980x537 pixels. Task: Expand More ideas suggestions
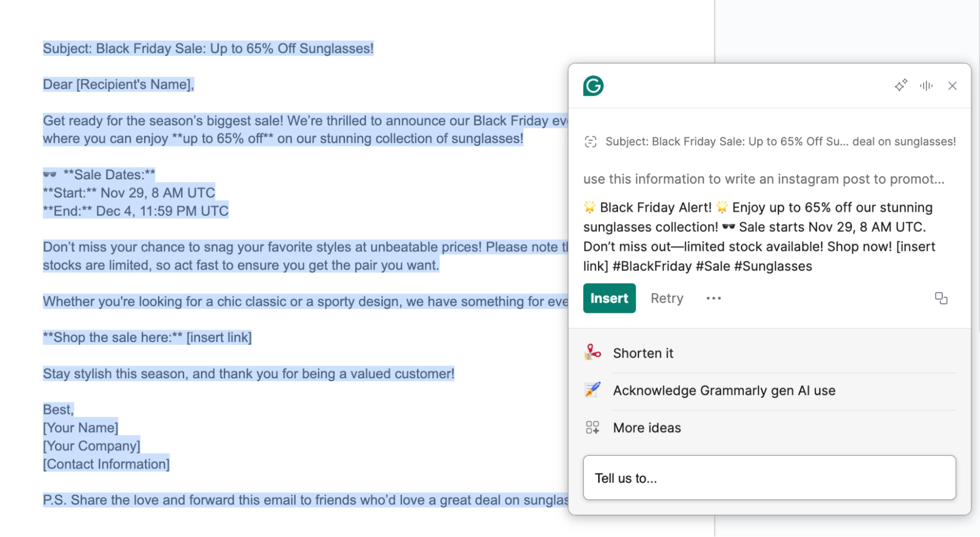pyautogui.click(x=647, y=428)
